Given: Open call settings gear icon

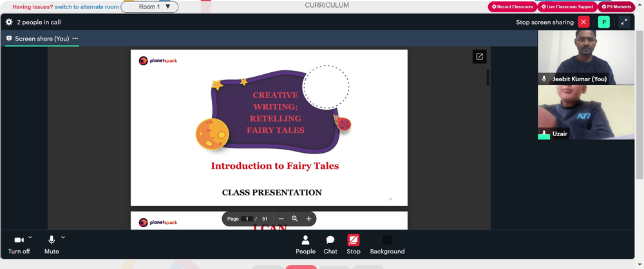Looking at the screenshot, I should (x=9, y=22).
